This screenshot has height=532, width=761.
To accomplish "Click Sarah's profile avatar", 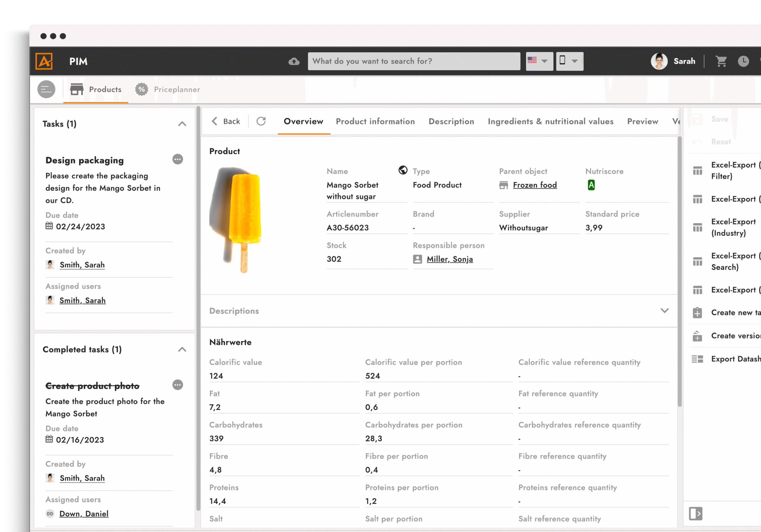I will 659,61.
